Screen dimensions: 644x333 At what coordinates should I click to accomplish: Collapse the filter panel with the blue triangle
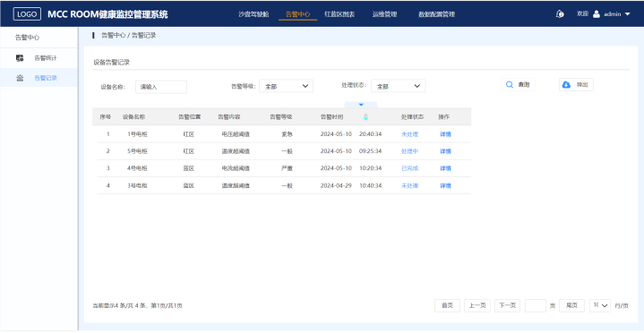tap(361, 105)
